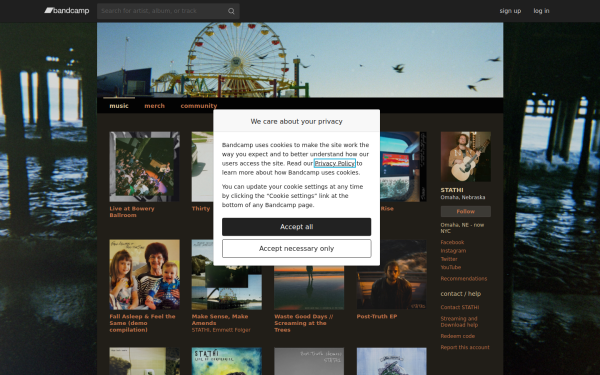Image resolution: width=600 pixels, height=375 pixels.
Task: Click the Accept all button
Action: coord(297,227)
